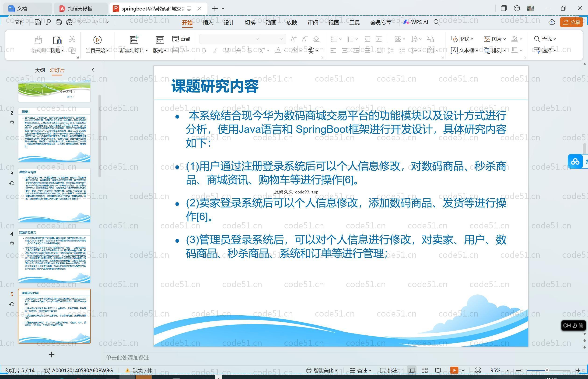Click the Redo arrow icon
The height and width of the screenshot is (379, 588).
(x=96, y=22)
